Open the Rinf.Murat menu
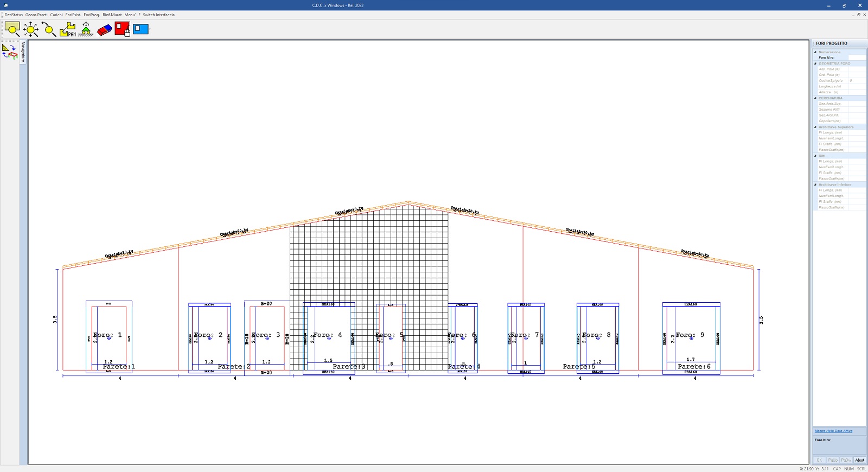868x472 pixels. 112,15
